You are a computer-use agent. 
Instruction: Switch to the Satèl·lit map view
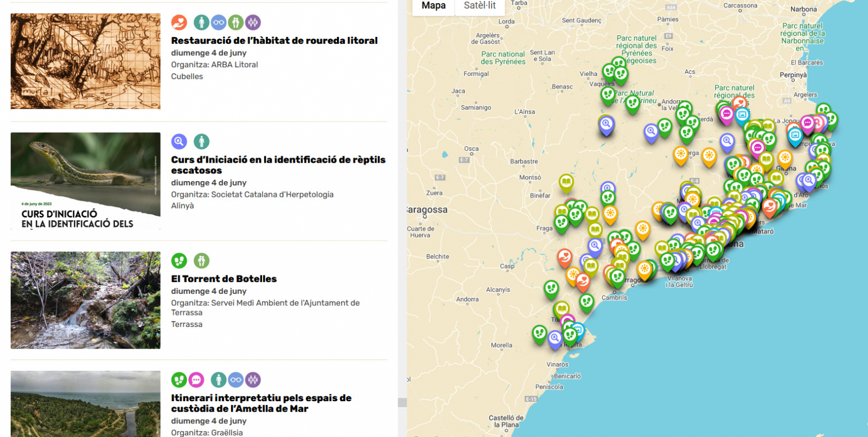tap(480, 6)
